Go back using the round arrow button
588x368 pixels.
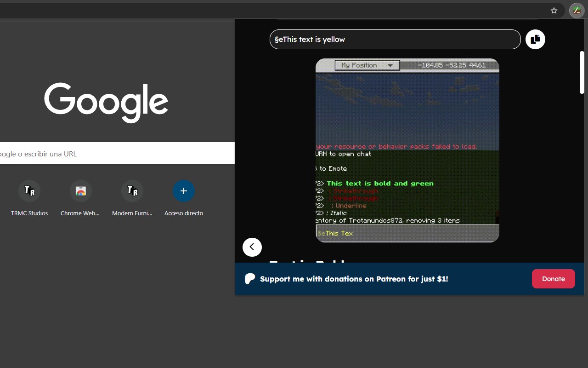[x=252, y=247]
